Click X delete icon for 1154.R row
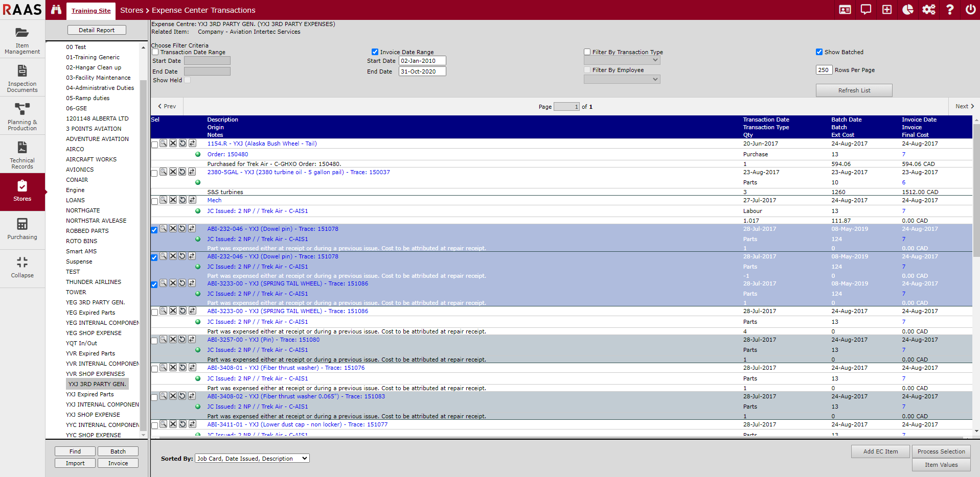The image size is (980, 477). (x=173, y=144)
